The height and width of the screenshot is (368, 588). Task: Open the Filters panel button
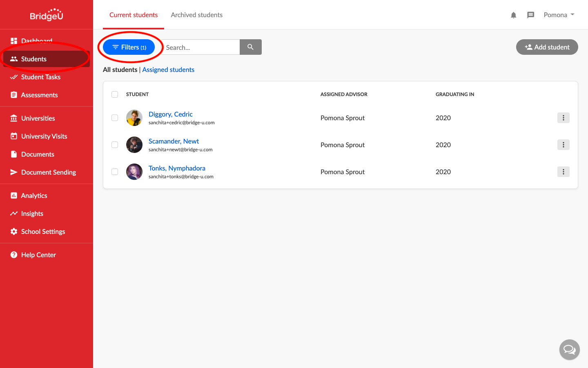click(x=129, y=47)
